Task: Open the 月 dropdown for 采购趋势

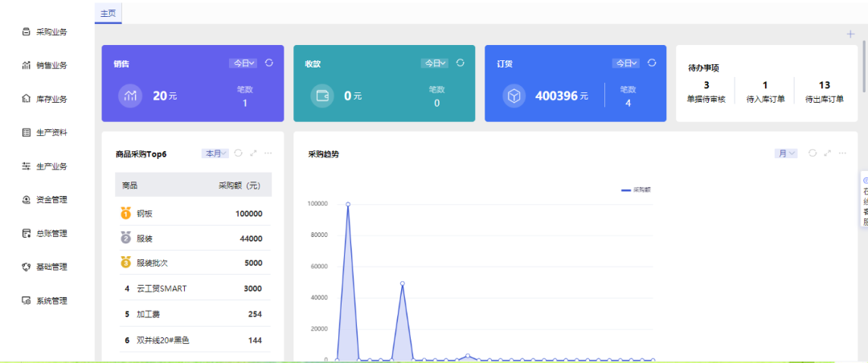Action: (x=785, y=153)
